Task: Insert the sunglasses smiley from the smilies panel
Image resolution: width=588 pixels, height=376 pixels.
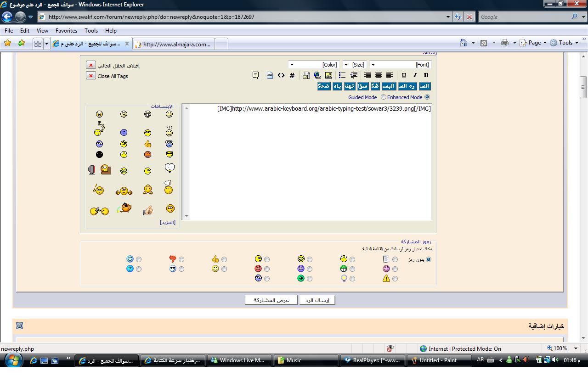Action: click(x=170, y=155)
